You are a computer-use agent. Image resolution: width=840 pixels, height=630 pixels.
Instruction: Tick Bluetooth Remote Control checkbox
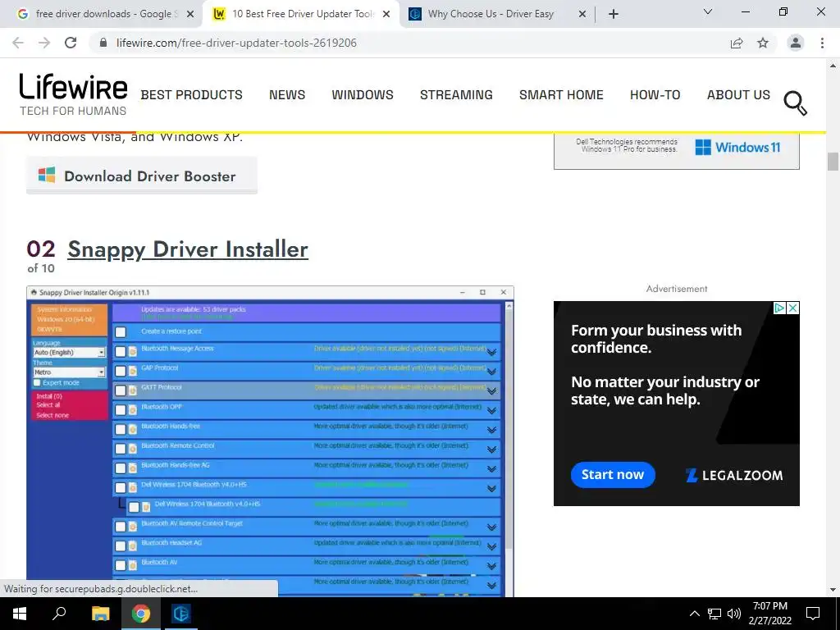point(121,449)
